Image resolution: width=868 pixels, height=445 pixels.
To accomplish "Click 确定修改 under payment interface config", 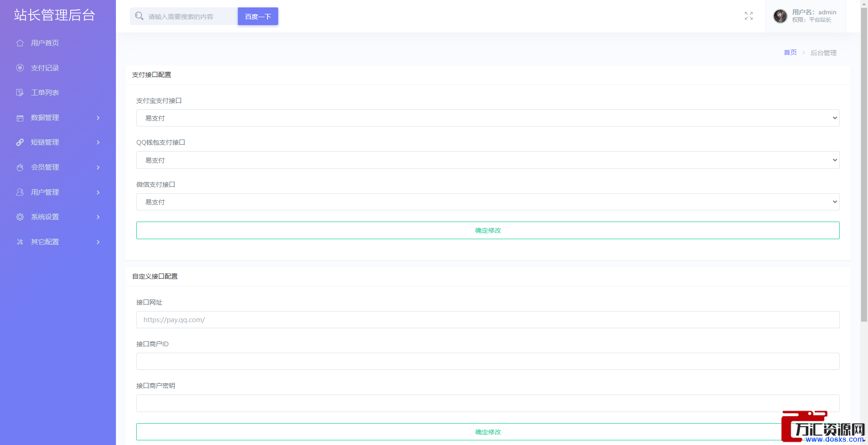I will [487, 230].
